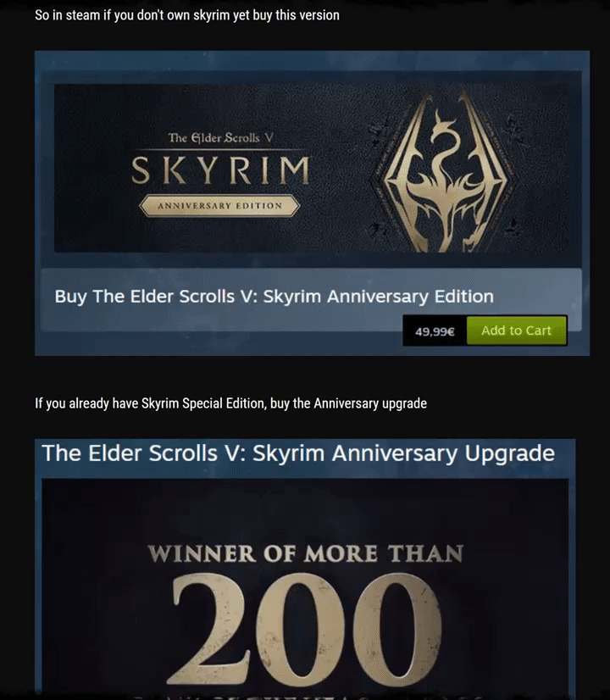Click the word 'Edition' in the purchase heading
This screenshot has height=700, width=610.
(x=464, y=297)
